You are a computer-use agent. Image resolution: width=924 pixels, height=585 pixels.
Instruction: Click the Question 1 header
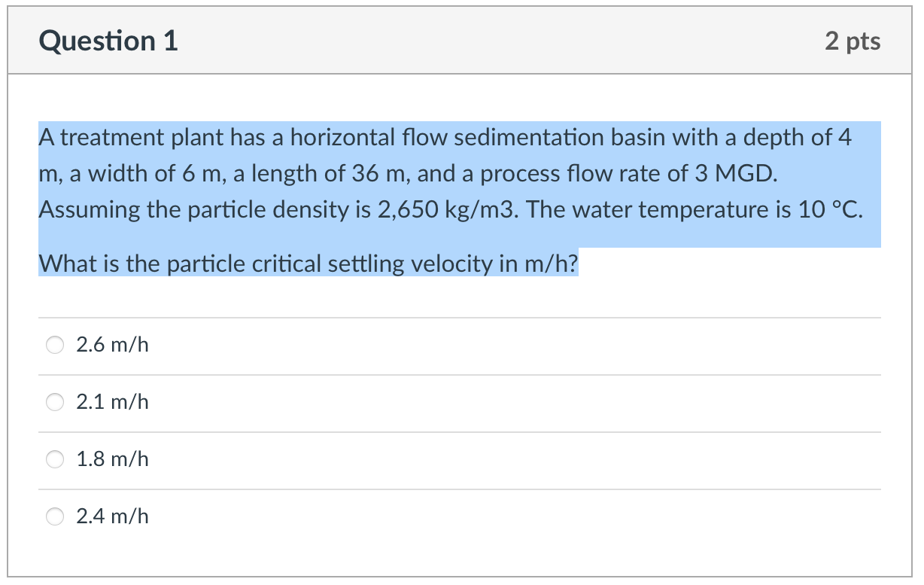click(108, 41)
